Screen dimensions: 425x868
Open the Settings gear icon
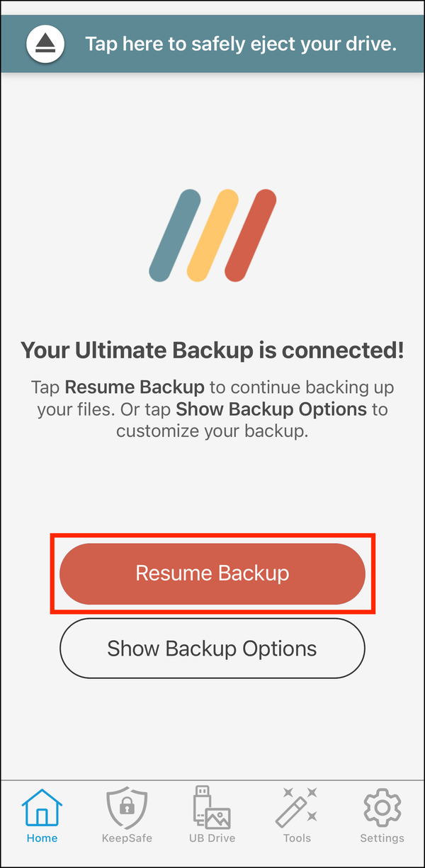coord(382,808)
